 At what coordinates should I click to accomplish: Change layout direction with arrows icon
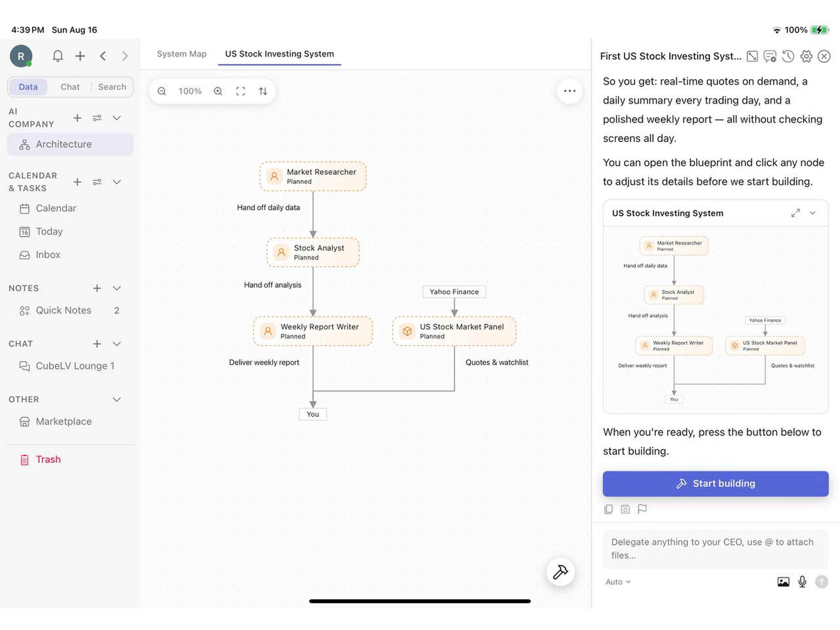263,91
